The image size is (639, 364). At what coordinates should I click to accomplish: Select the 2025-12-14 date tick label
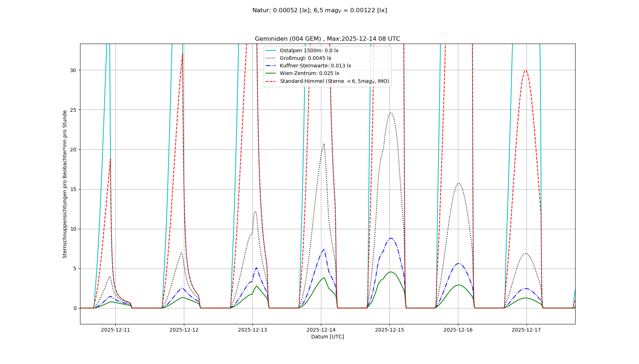(321, 330)
